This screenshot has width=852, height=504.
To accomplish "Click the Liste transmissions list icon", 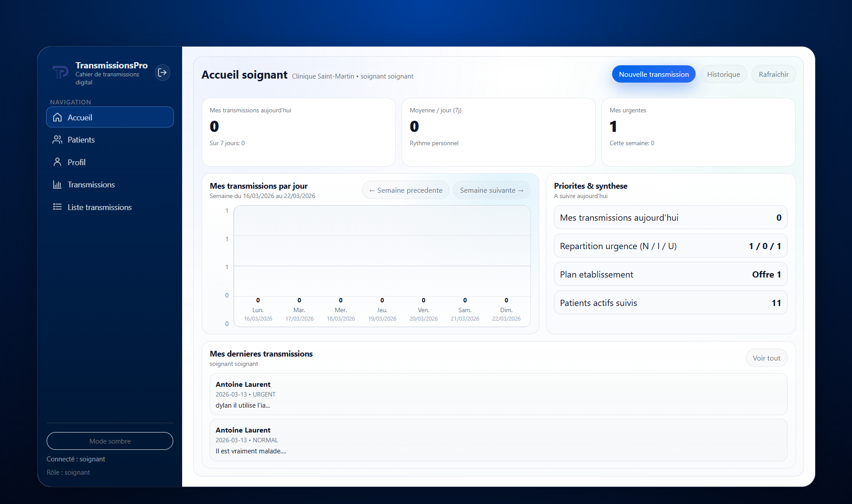I will 57,207.
